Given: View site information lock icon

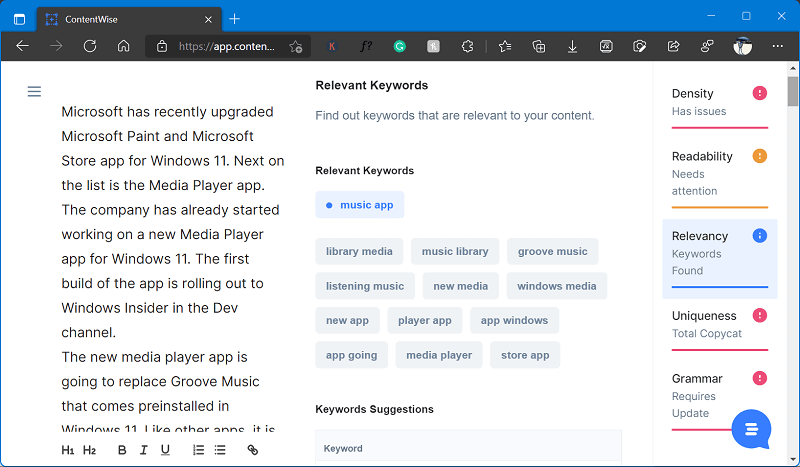Looking at the screenshot, I should (x=162, y=46).
